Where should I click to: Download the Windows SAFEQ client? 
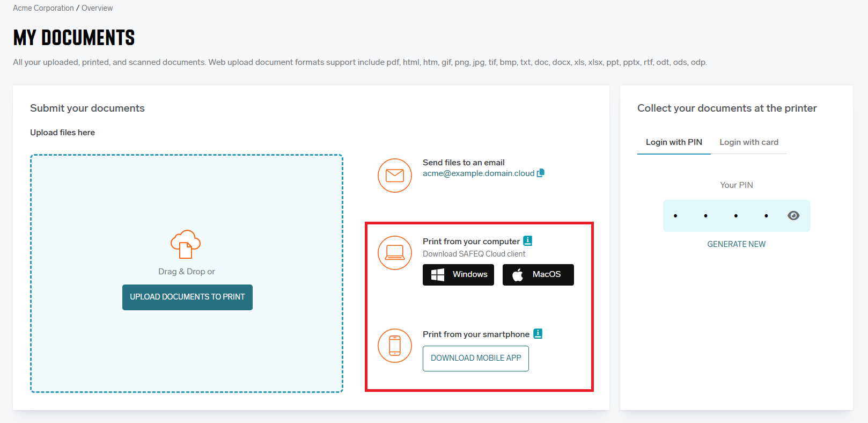click(x=458, y=274)
